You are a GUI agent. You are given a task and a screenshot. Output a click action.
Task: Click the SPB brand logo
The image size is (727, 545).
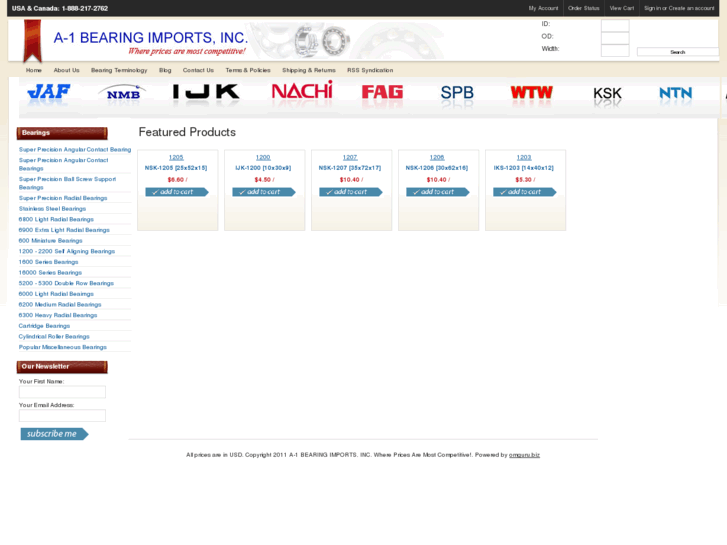coord(457,93)
